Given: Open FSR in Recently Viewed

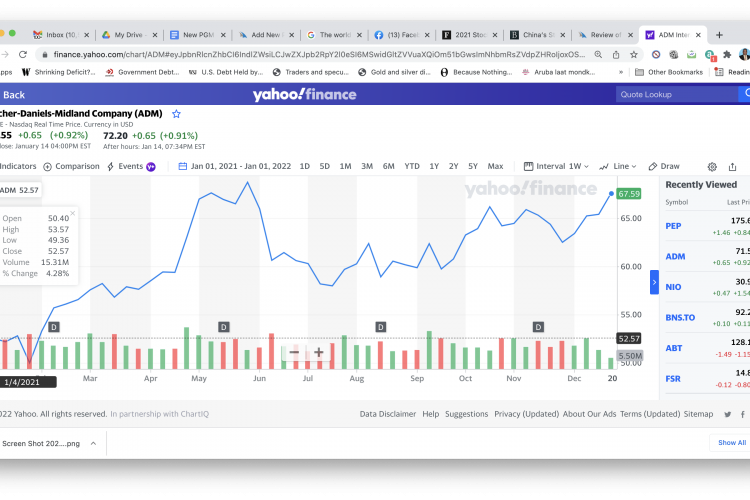Looking at the screenshot, I should click(x=673, y=379).
